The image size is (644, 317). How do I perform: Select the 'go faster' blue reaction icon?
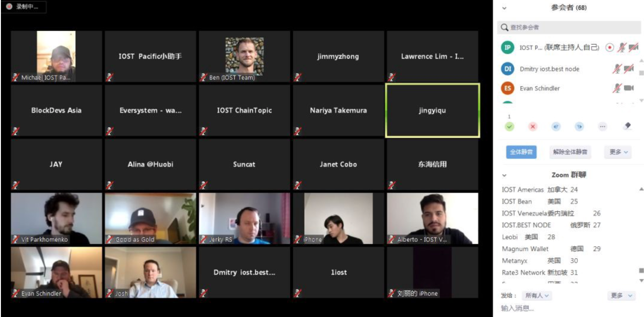tap(579, 126)
